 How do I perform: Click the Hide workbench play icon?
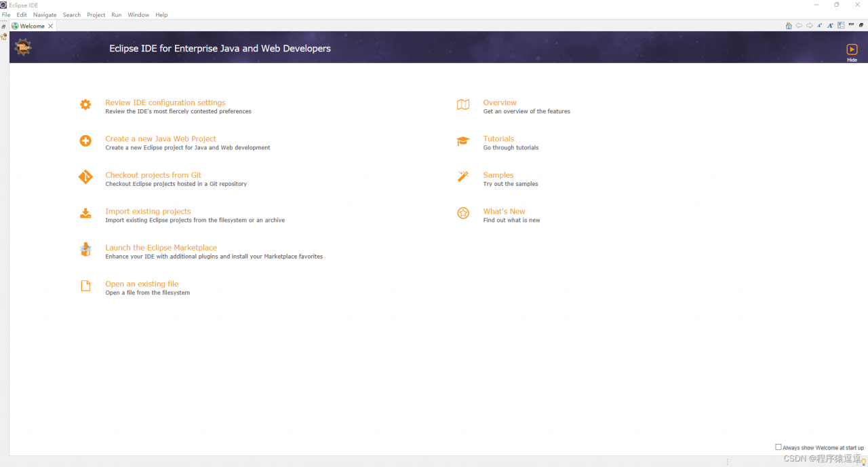pyautogui.click(x=852, y=49)
